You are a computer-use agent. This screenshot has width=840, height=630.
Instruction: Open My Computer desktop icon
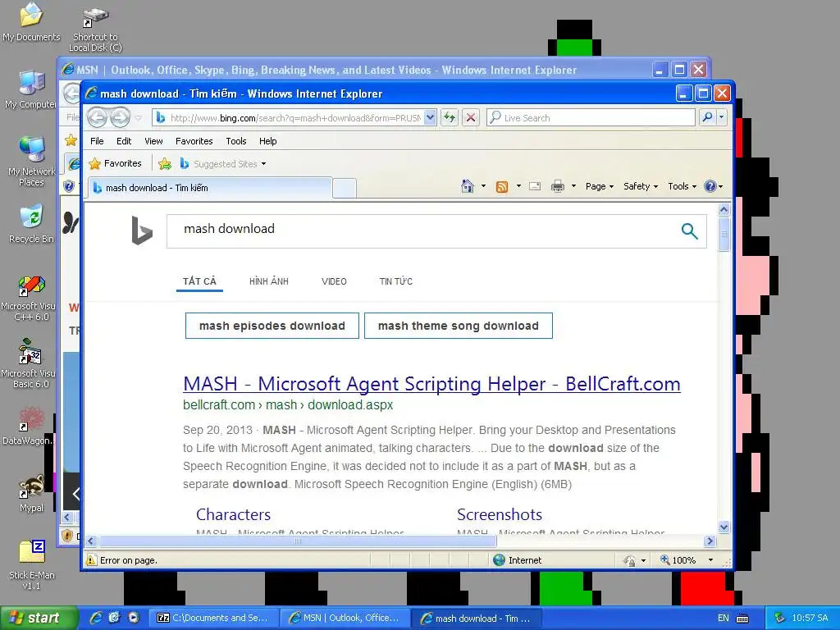coord(31,90)
